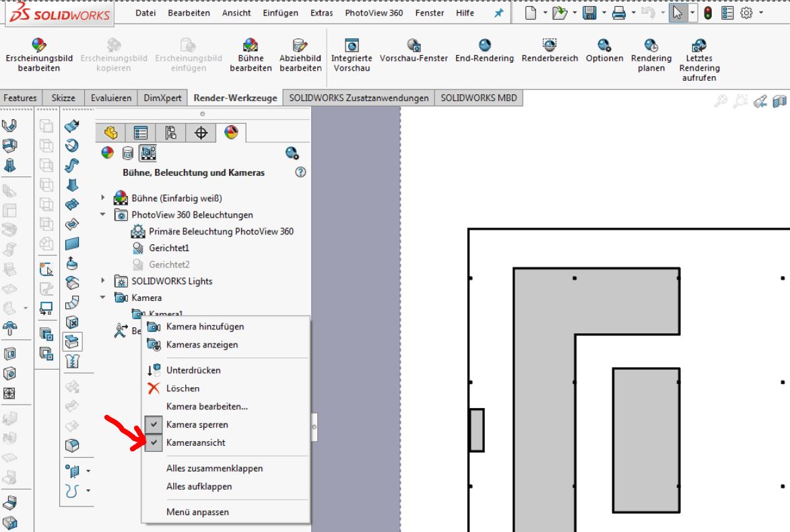This screenshot has height=532, width=790.
Task: Open render Optionen
Action: (604, 45)
